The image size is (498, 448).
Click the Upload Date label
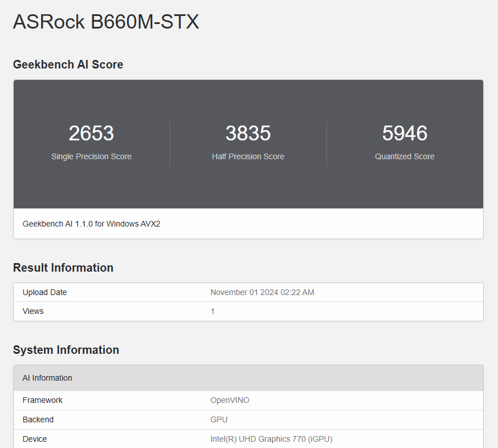tap(45, 292)
